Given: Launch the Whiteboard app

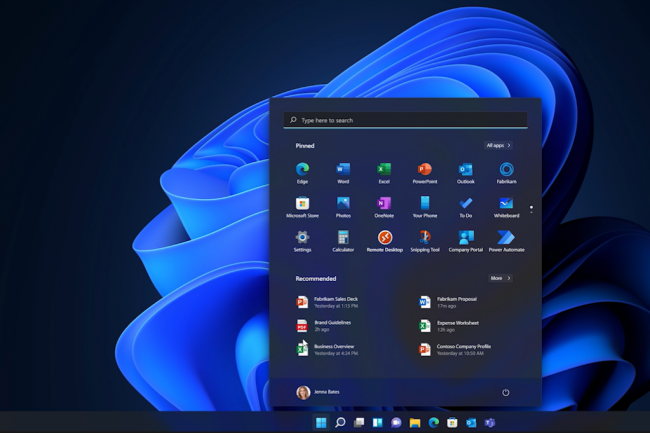Looking at the screenshot, I should pyautogui.click(x=506, y=207).
